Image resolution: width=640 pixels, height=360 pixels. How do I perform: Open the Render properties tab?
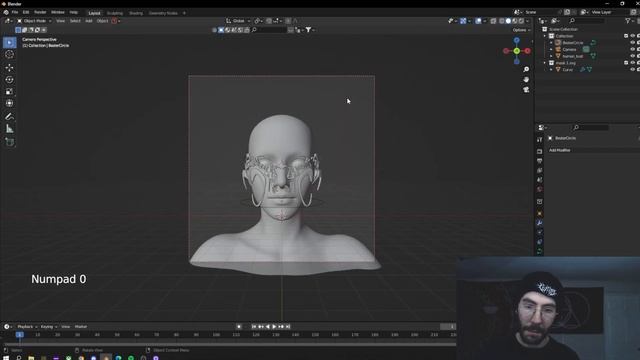click(540, 151)
